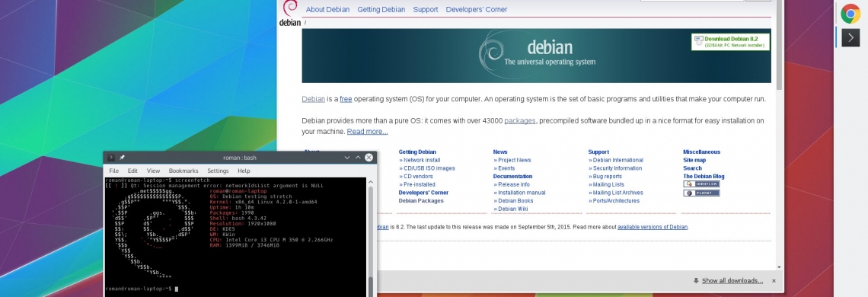Open Debian Books link
This screenshot has width=868, height=297.
515,200
